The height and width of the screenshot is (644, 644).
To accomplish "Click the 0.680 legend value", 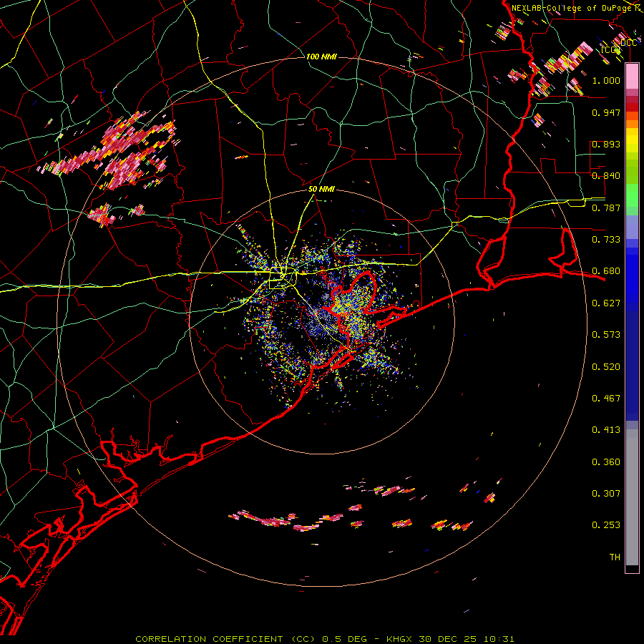I will (x=606, y=271).
